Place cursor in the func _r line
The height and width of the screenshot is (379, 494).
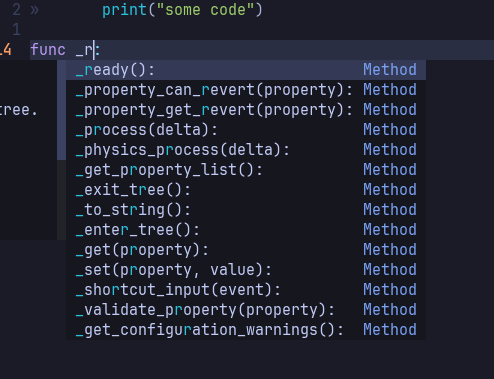pyautogui.click(x=262, y=50)
